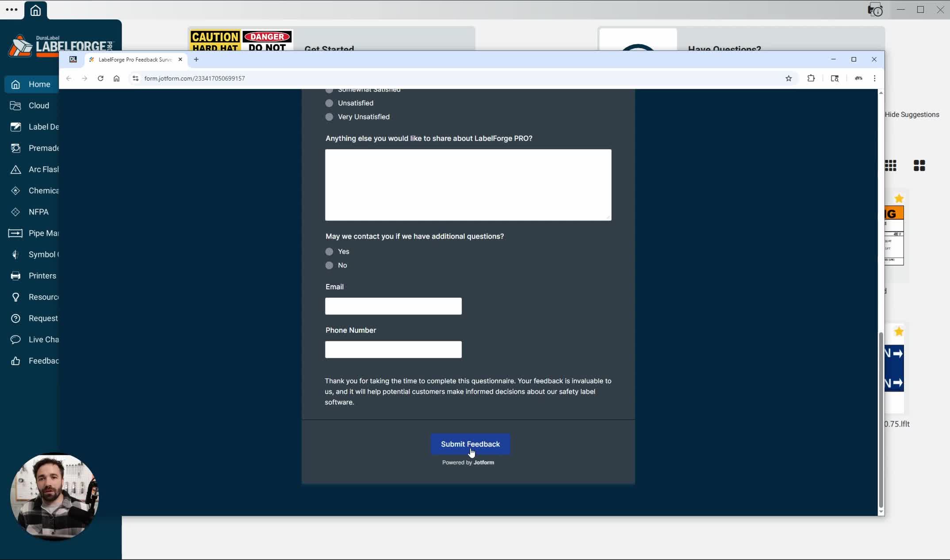Open the arc flash label thumbnail
This screenshot has width=950, height=560.
[894, 236]
